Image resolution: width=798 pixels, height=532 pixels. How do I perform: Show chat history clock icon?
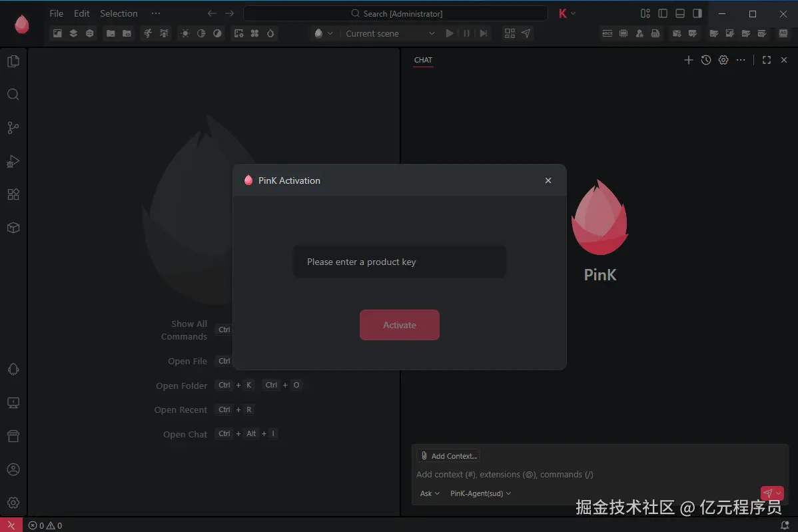tap(706, 60)
